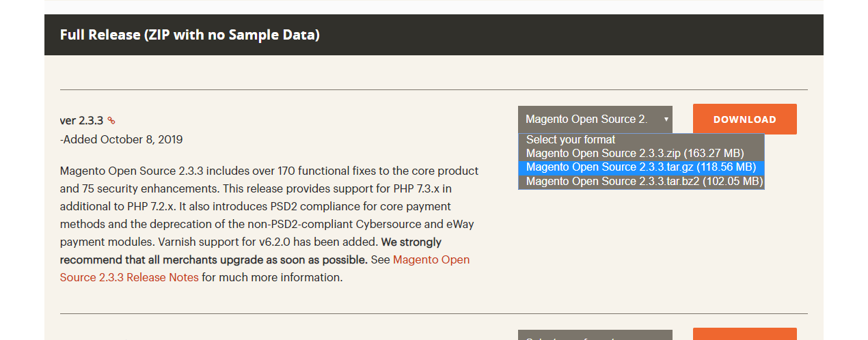Select Magento Open Source 2.3.3.tar.bz2 (102.05 MB)
The image size is (868, 340).
tap(641, 182)
